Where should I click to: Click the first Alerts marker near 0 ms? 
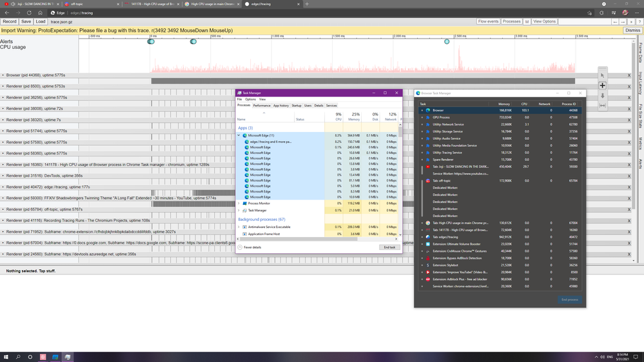tap(151, 41)
